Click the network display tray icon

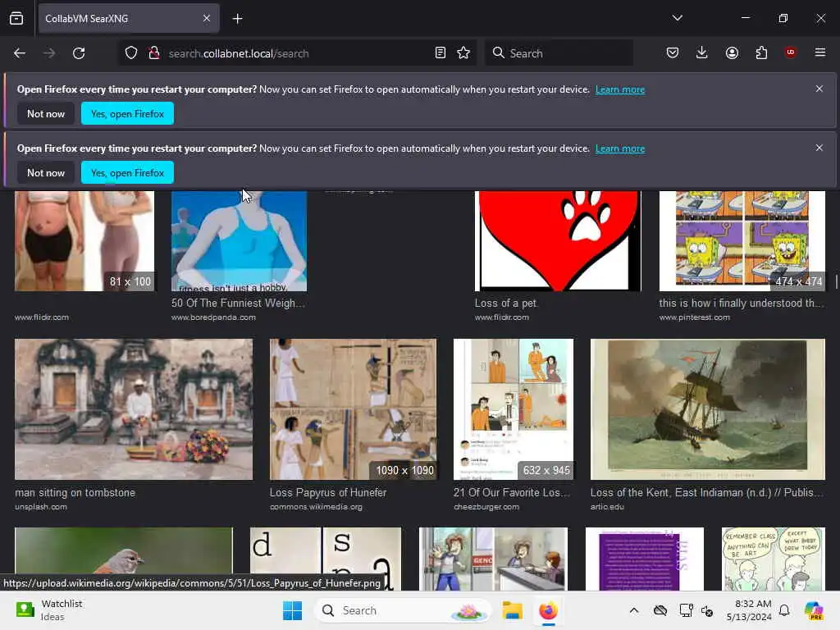686,610
